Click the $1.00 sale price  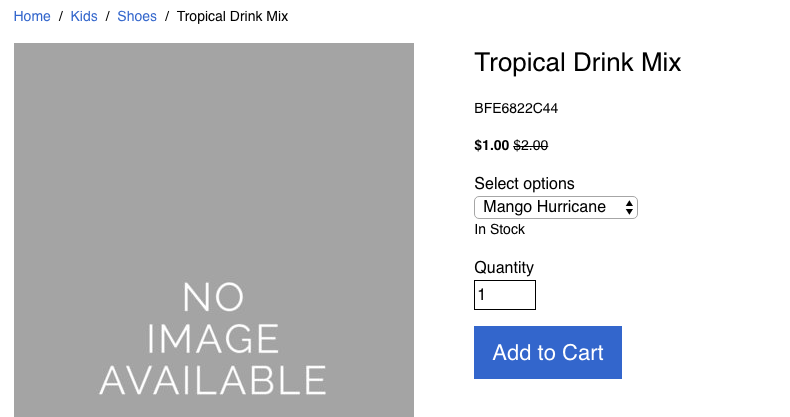point(492,146)
